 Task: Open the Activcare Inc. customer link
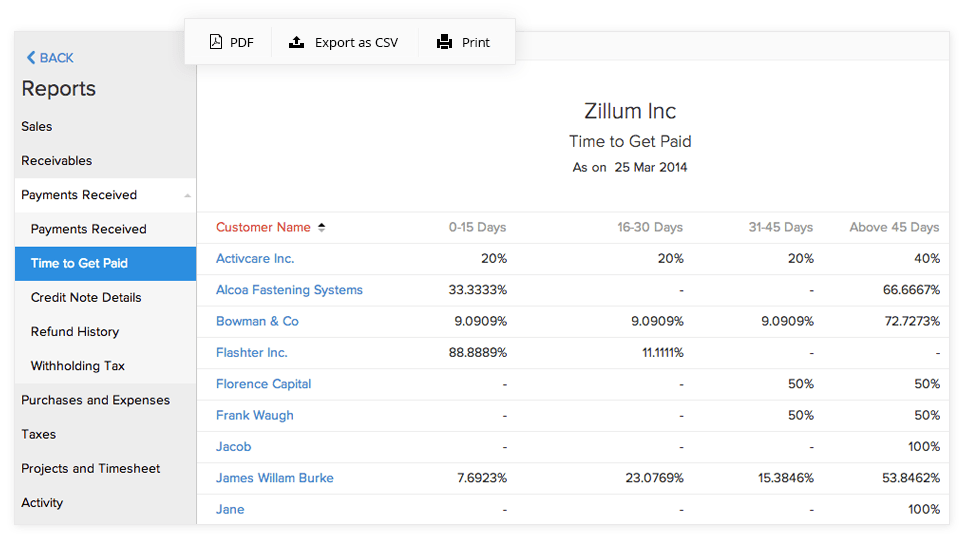click(255, 259)
